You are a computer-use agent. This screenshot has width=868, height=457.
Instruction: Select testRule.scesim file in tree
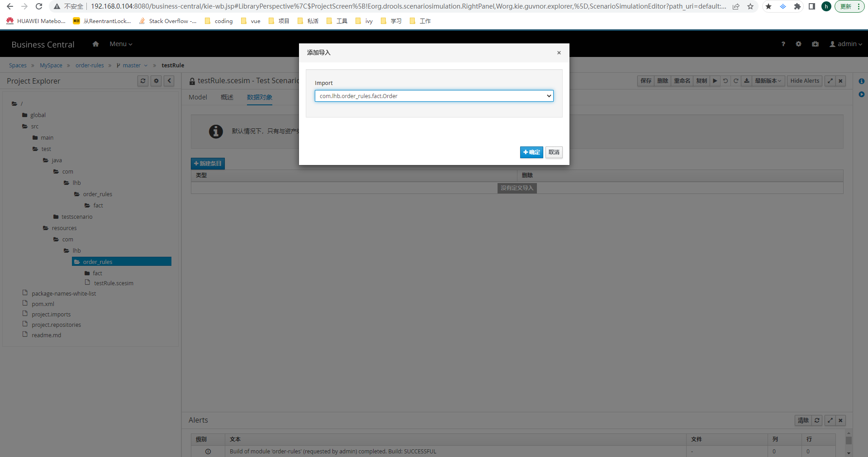pyautogui.click(x=114, y=283)
